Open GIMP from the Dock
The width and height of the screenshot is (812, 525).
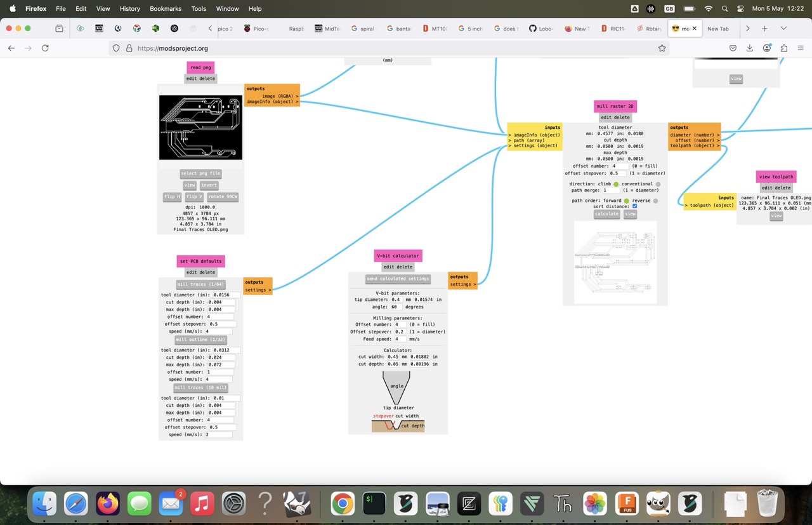point(658,504)
